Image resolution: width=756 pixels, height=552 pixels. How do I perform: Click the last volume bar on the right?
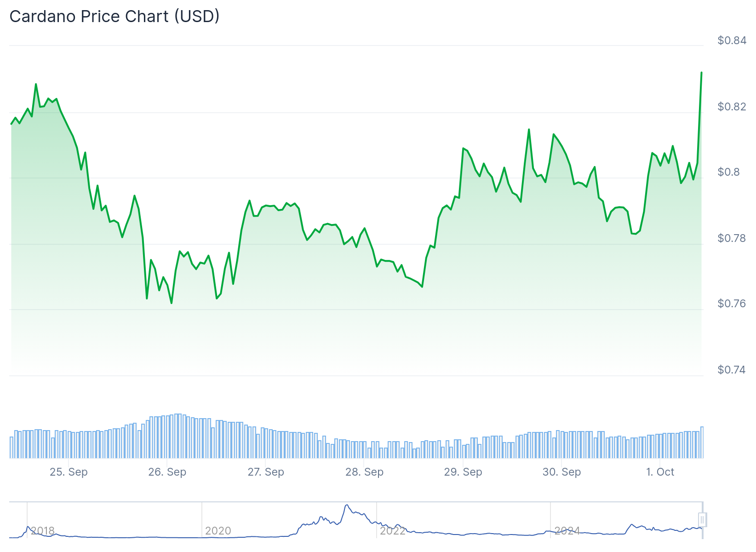[x=702, y=442]
